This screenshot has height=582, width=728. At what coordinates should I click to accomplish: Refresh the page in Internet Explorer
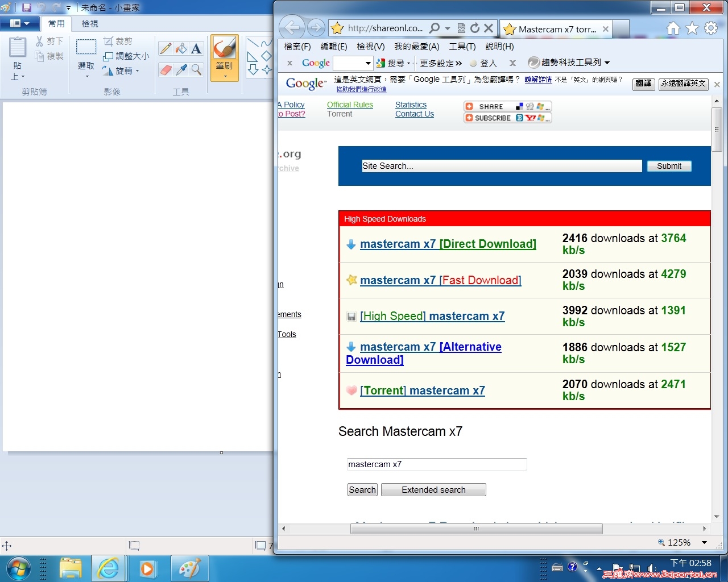475,28
